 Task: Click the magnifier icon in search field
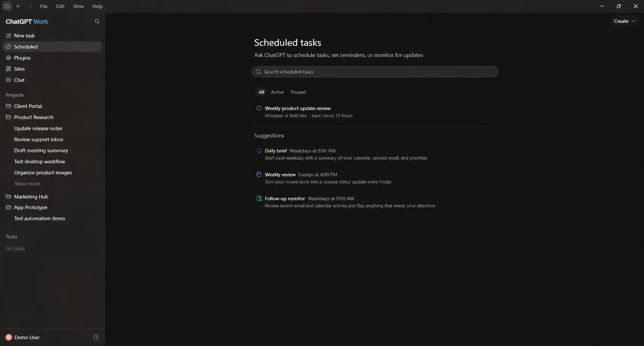pyautogui.click(x=259, y=72)
